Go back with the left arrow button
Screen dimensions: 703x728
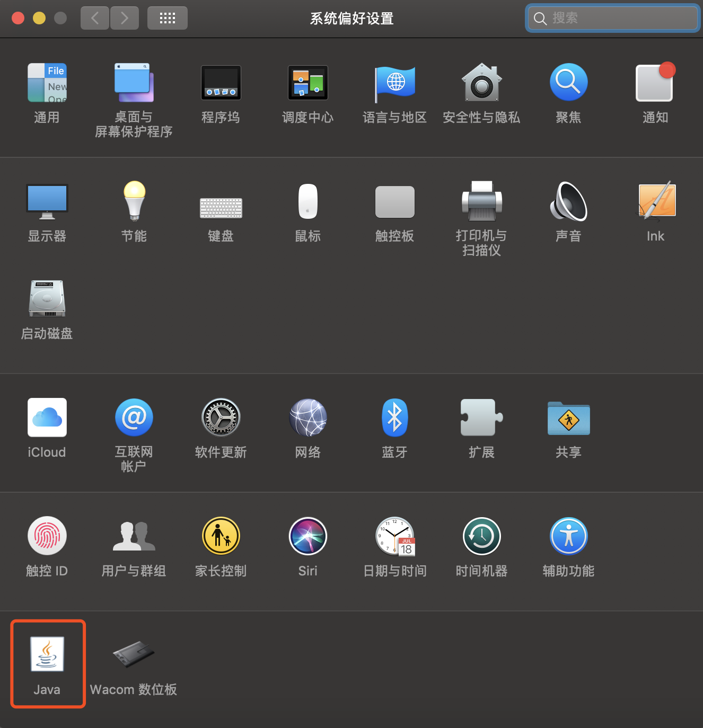click(x=95, y=19)
